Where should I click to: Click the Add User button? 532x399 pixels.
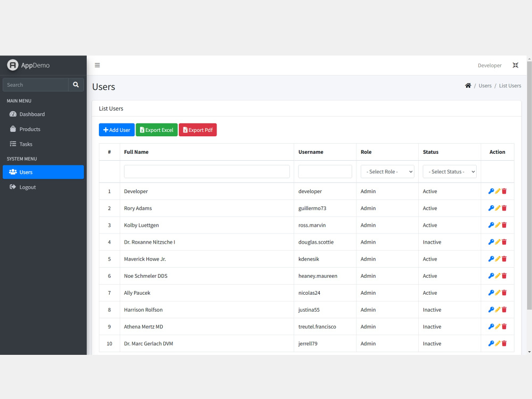[117, 129]
